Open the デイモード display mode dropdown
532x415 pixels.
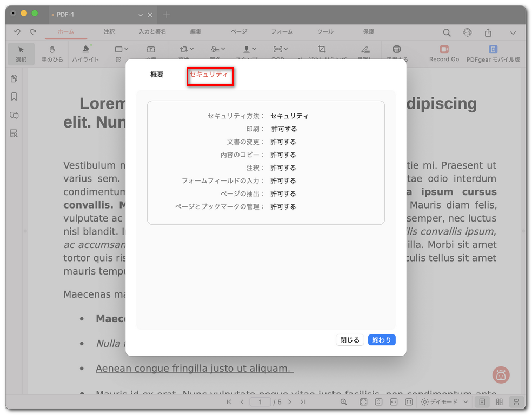444,402
